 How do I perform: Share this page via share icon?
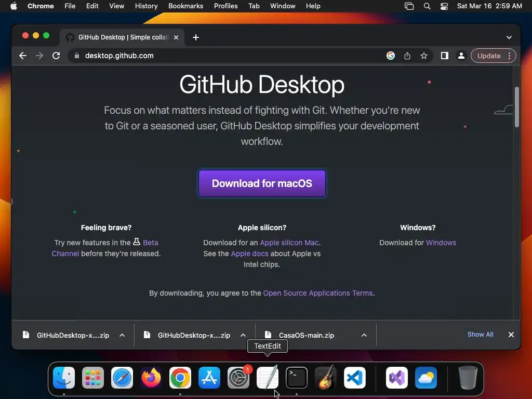click(407, 56)
